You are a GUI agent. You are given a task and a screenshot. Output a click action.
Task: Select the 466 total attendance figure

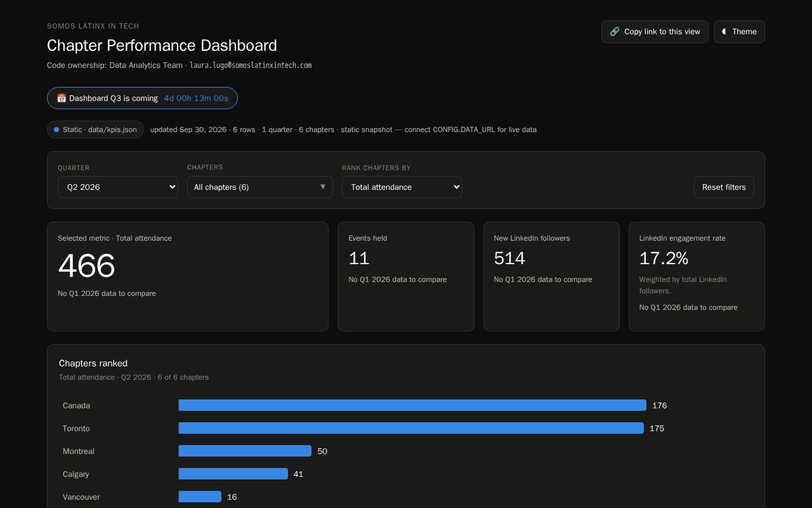coord(86,265)
